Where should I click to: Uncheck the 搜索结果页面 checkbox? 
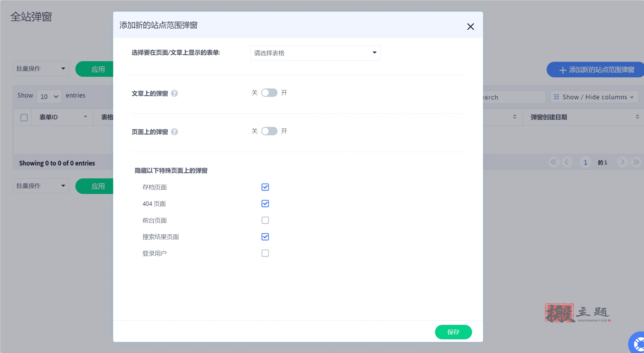[x=265, y=237]
